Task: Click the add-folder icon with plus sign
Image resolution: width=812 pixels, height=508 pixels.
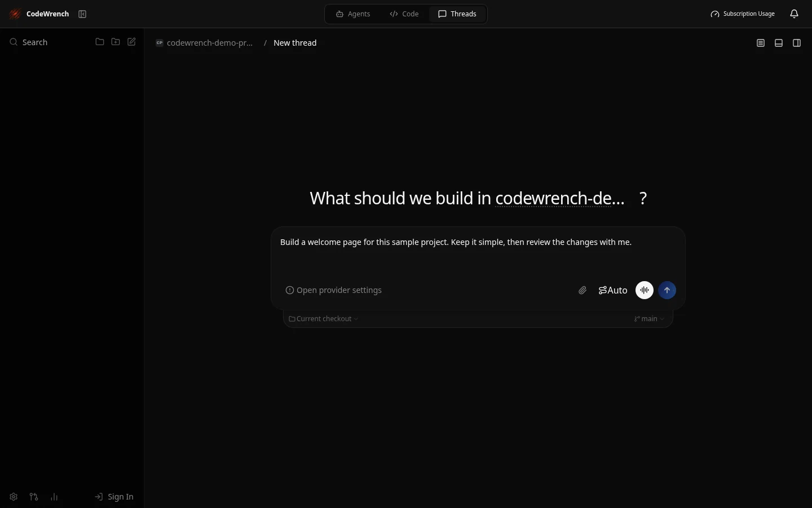Action: tap(116, 42)
